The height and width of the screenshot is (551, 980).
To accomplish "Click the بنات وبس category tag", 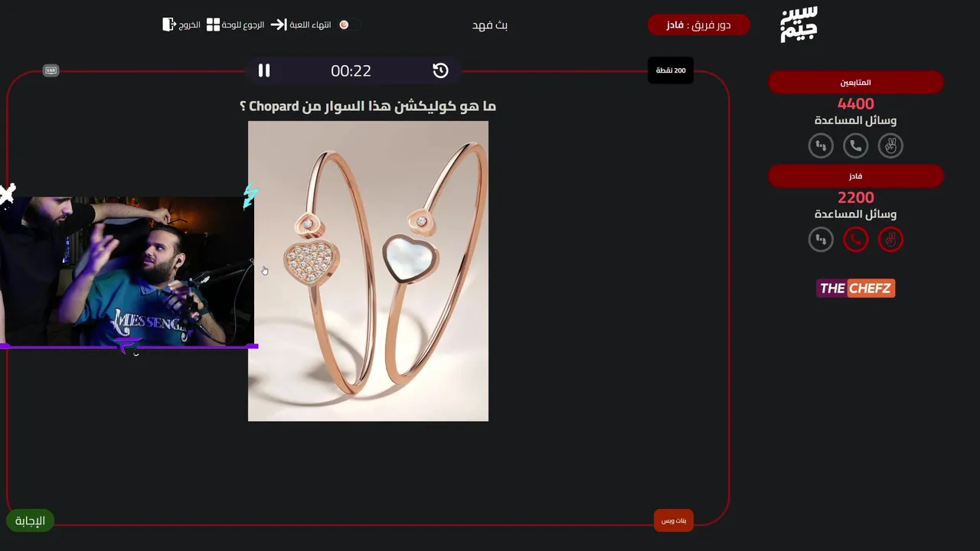I will click(674, 520).
